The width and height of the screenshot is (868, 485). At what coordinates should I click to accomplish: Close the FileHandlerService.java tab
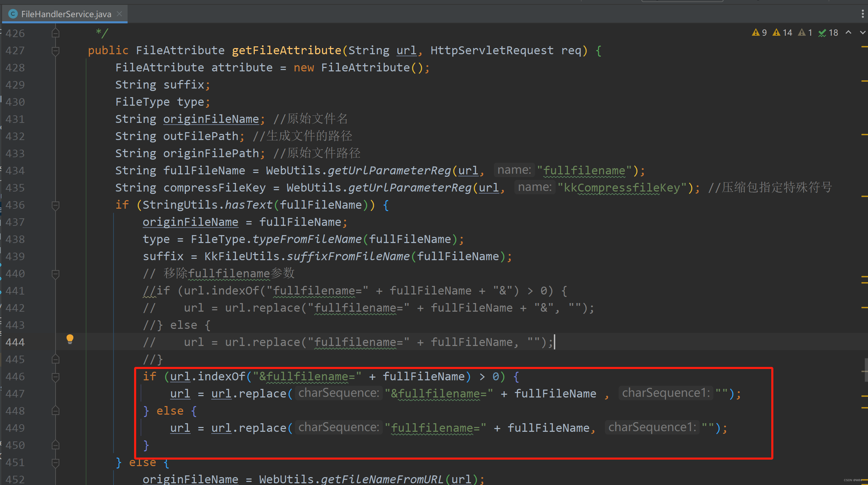(119, 14)
